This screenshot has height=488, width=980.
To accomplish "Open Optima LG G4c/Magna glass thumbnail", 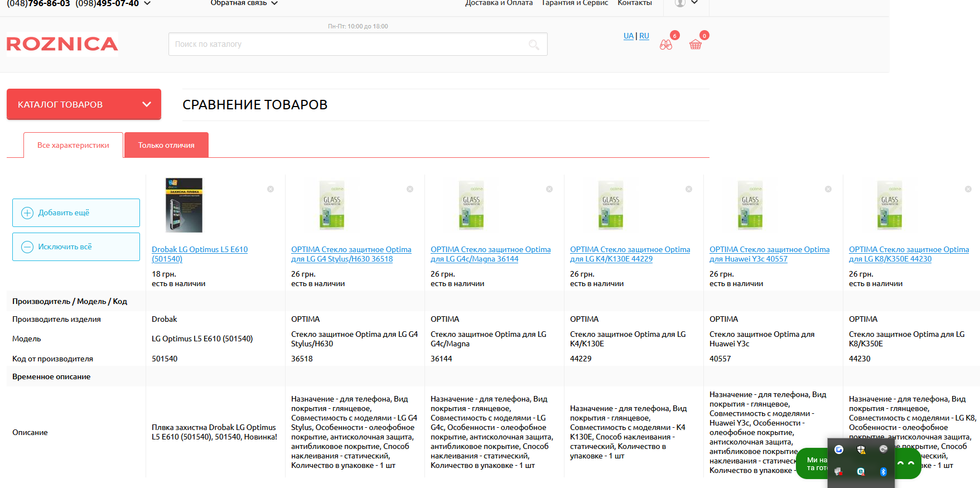I will (471, 205).
